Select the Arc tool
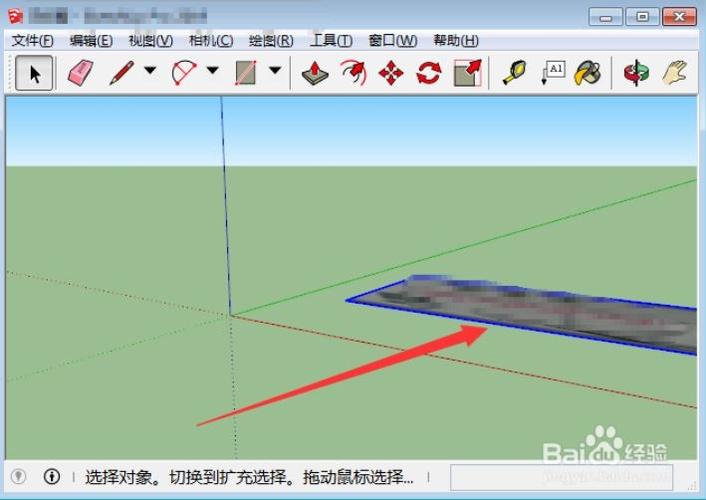This screenshot has width=706, height=500. [x=184, y=73]
